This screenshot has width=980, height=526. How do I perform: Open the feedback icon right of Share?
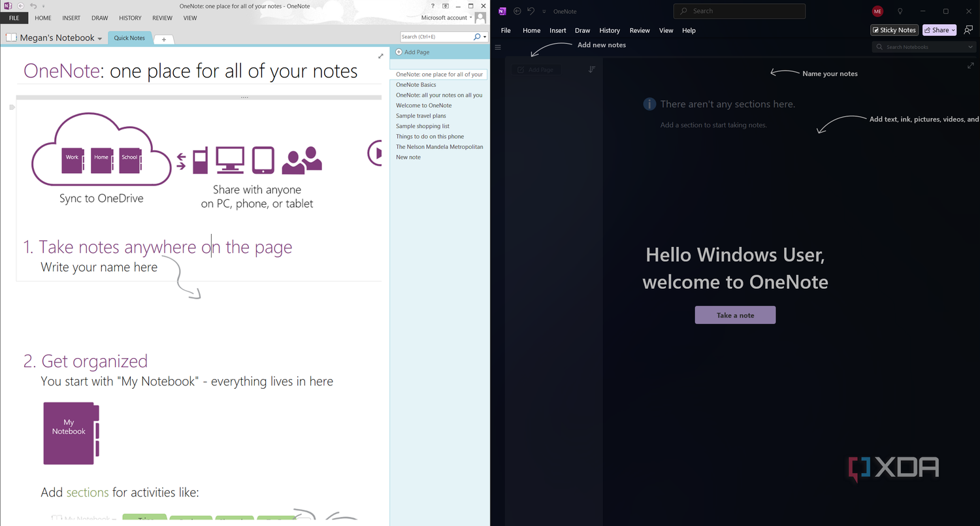coord(968,30)
